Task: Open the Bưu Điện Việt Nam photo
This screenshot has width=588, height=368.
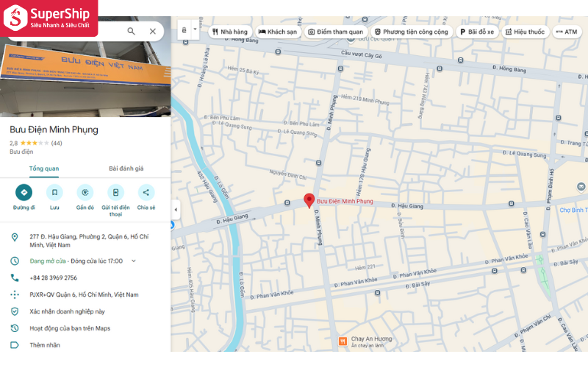Action: 85,77
